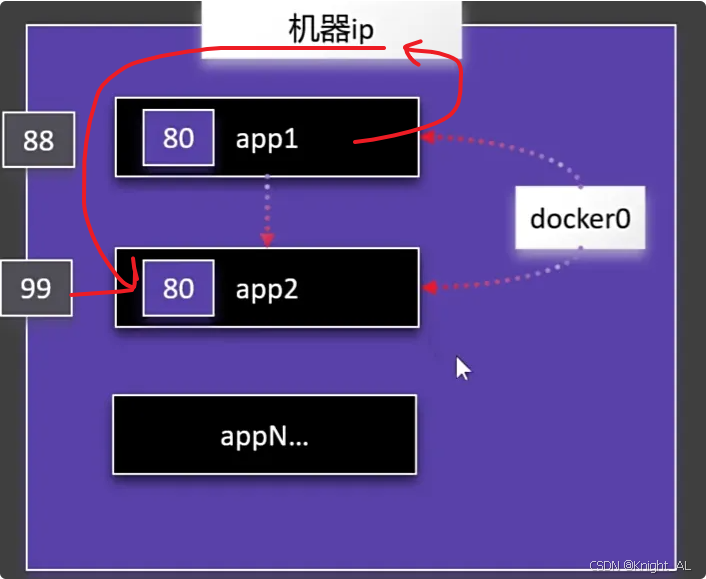Click the app1 container label
Screen dimensions: 706x579
267,139
